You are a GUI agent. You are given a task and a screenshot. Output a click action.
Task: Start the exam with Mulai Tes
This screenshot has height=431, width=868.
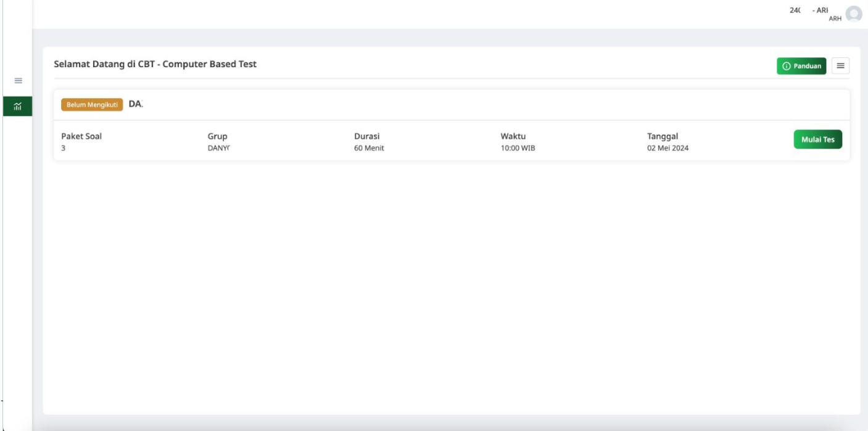[817, 139]
